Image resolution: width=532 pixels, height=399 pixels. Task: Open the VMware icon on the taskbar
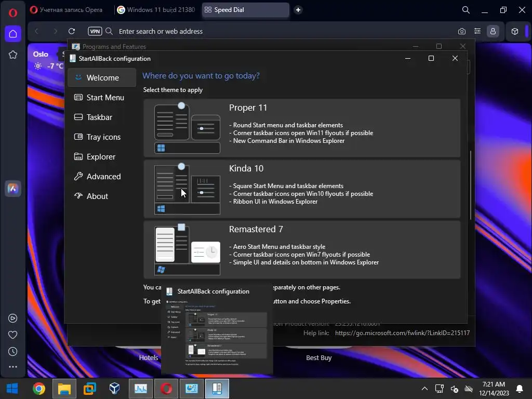coord(89,389)
